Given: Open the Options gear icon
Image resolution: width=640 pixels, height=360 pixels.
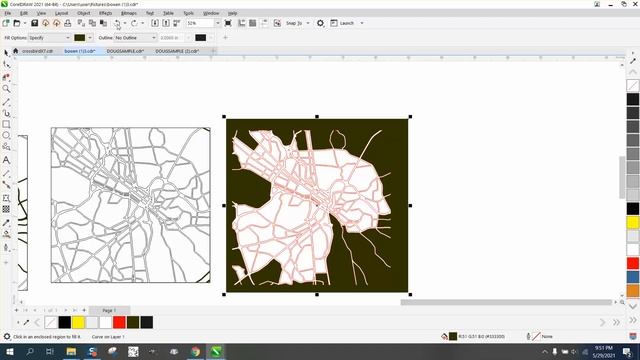Looking at the screenshot, I should (320, 23).
